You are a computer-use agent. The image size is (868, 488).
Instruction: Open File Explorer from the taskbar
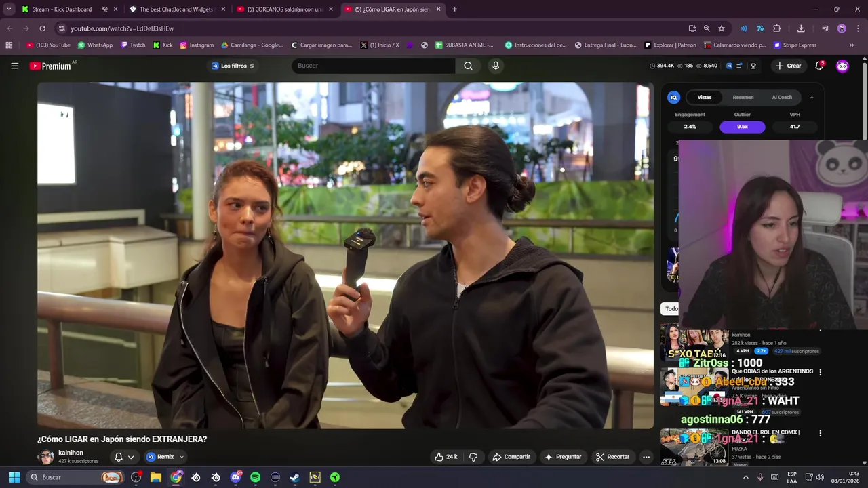point(156,477)
